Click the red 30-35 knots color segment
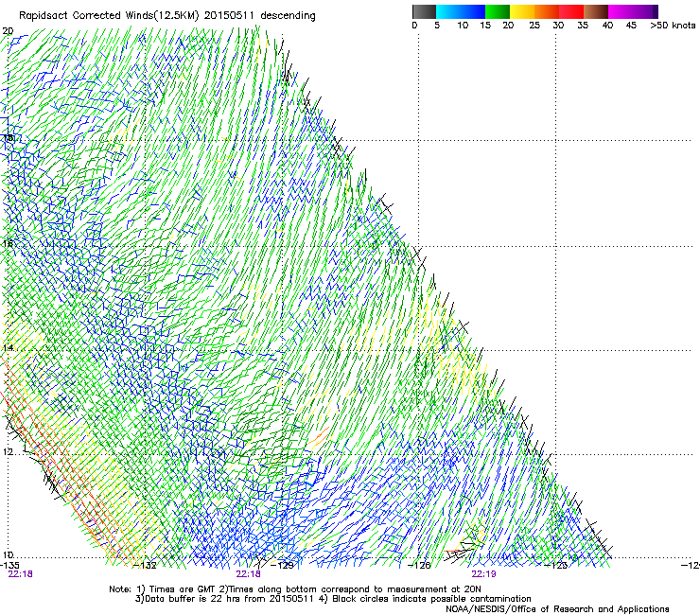Image resolution: width=700 pixels, height=615 pixels. [571, 11]
